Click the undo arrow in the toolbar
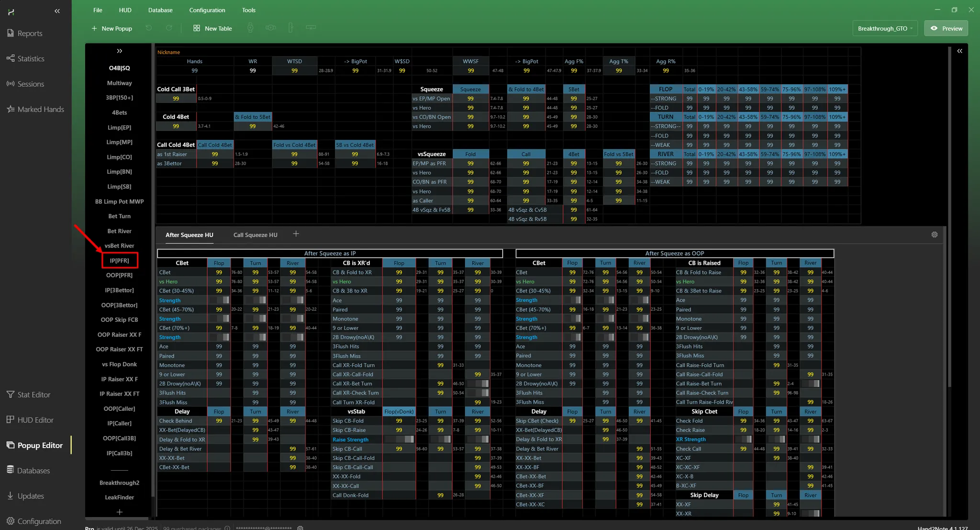 tap(149, 28)
